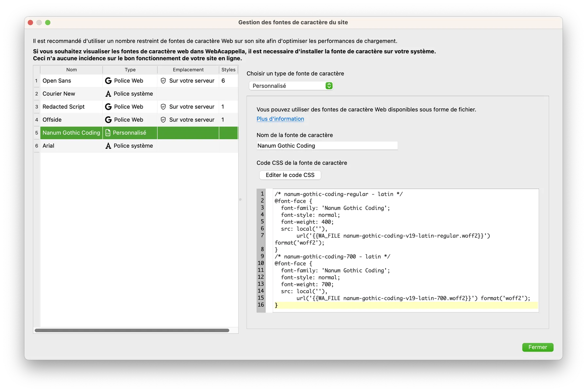Click the server shield icon for Offside
The width and height of the screenshot is (587, 392).
pos(163,120)
